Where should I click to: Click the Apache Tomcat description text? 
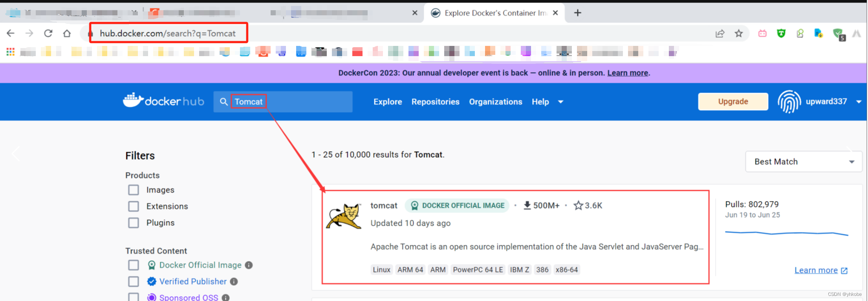(x=537, y=247)
